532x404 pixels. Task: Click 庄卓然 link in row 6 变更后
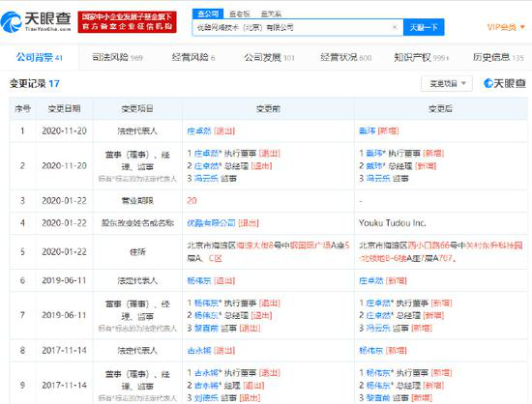[370, 280]
